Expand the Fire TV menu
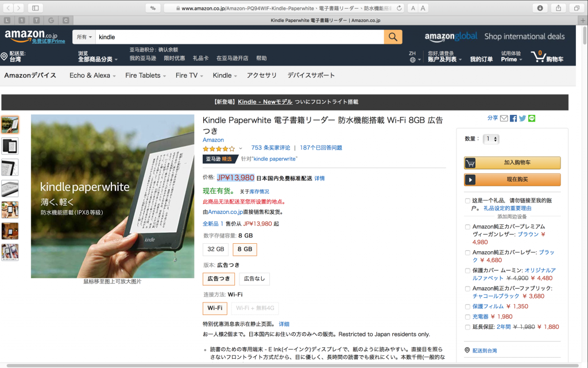Image resolution: width=588 pixels, height=368 pixels. click(x=189, y=75)
